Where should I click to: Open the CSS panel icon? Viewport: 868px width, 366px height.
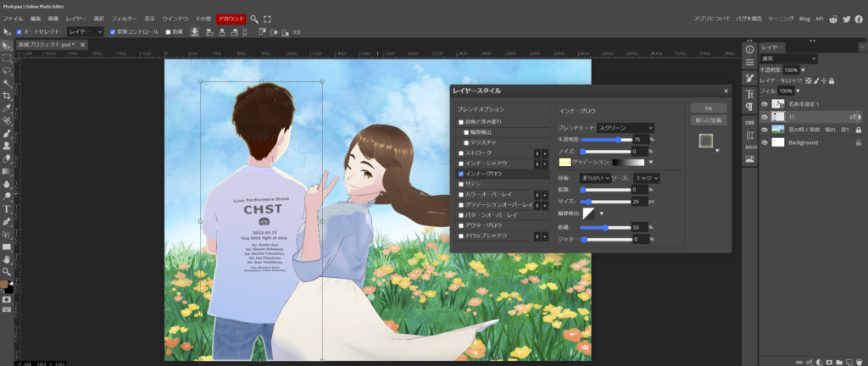(749, 121)
